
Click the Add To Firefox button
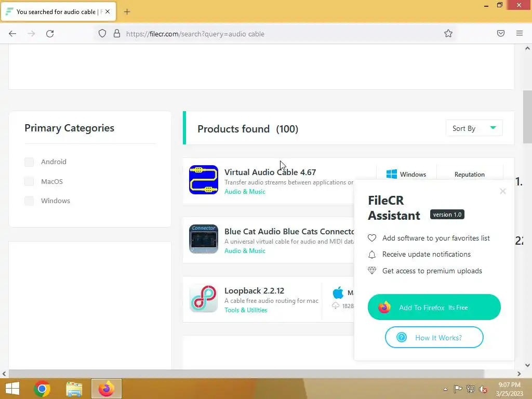click(x=434, y=307)
